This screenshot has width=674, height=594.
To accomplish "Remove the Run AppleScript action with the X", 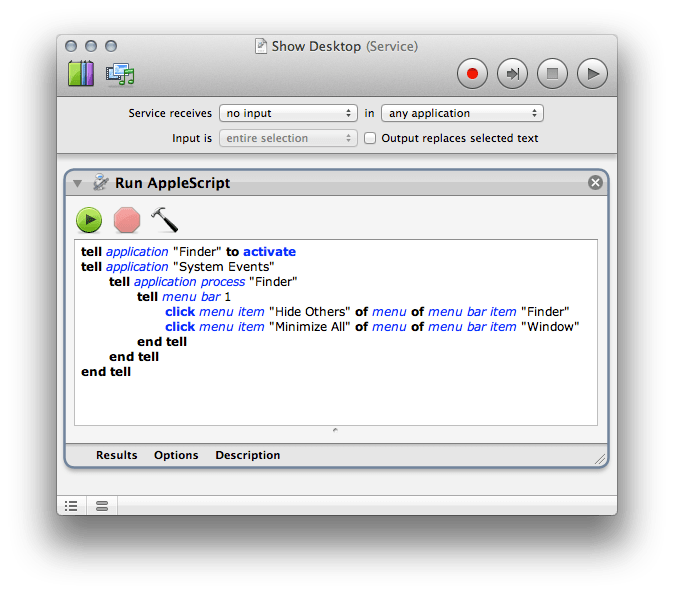I will pos(595,183).
